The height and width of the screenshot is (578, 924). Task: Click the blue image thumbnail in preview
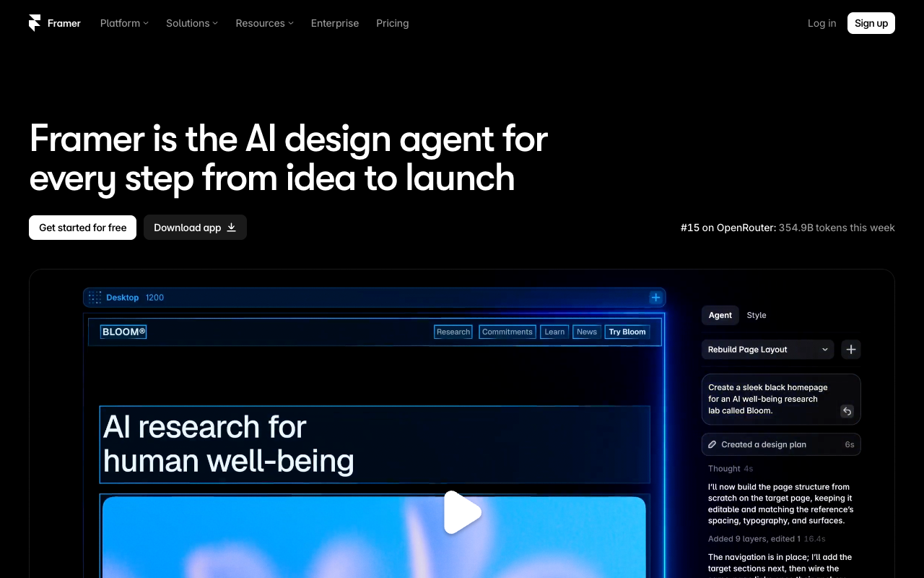tap(374, 537)
